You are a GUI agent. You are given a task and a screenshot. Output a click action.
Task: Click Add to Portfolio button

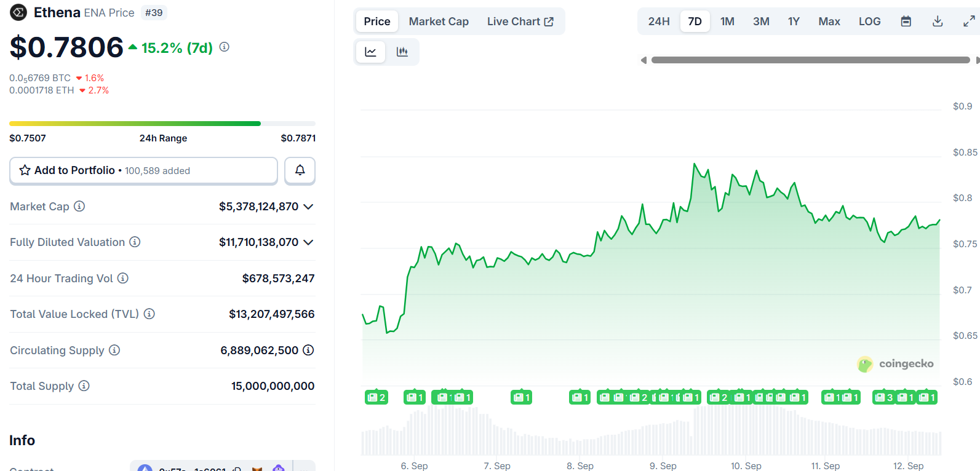143,170
